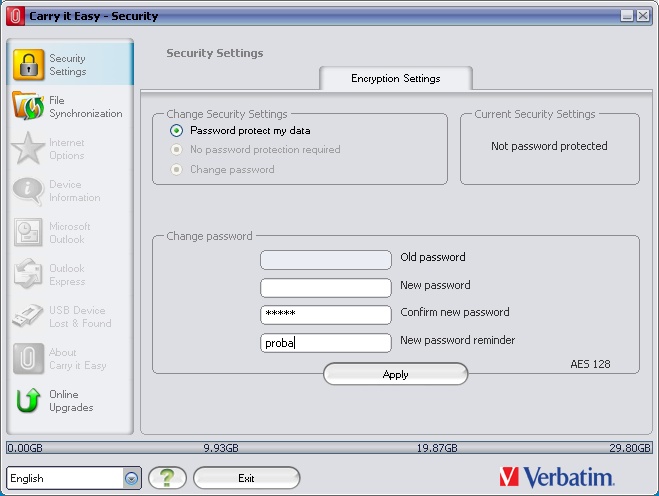Image resolution: width=659 pixels, height=496 pixels.
Task: Open Online Upgrades green arrow icon
Action: 28,400
